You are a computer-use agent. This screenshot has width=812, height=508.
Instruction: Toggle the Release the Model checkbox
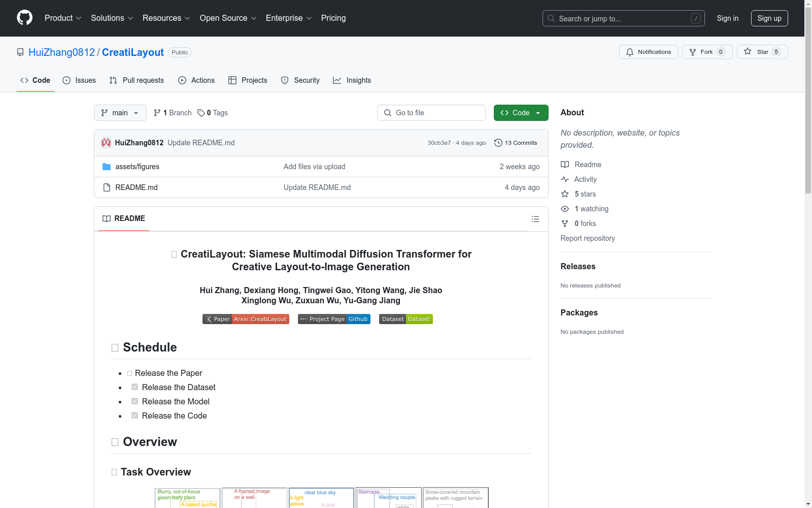[134, 401]
